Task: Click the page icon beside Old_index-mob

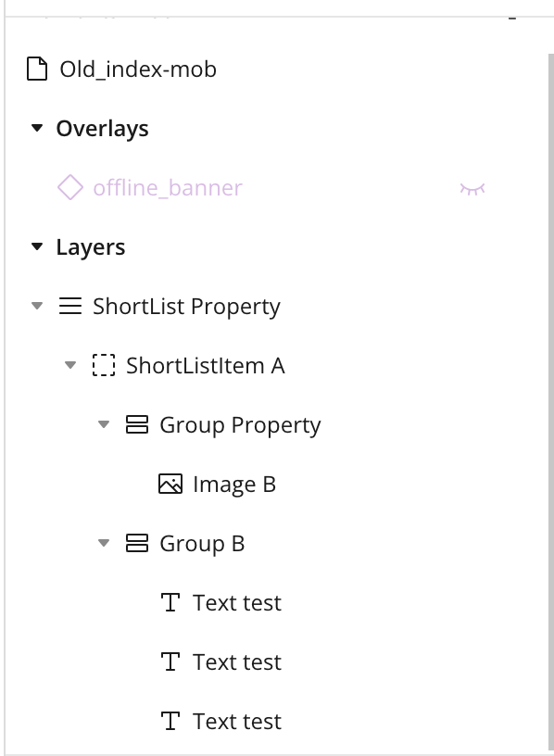Action: pos(37,69)
